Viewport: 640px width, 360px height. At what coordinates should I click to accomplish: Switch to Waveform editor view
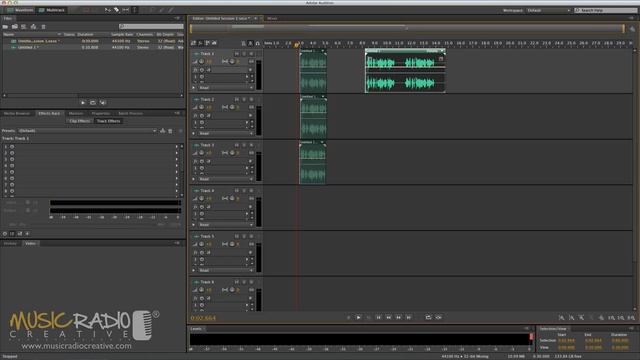tap(20, 10)
